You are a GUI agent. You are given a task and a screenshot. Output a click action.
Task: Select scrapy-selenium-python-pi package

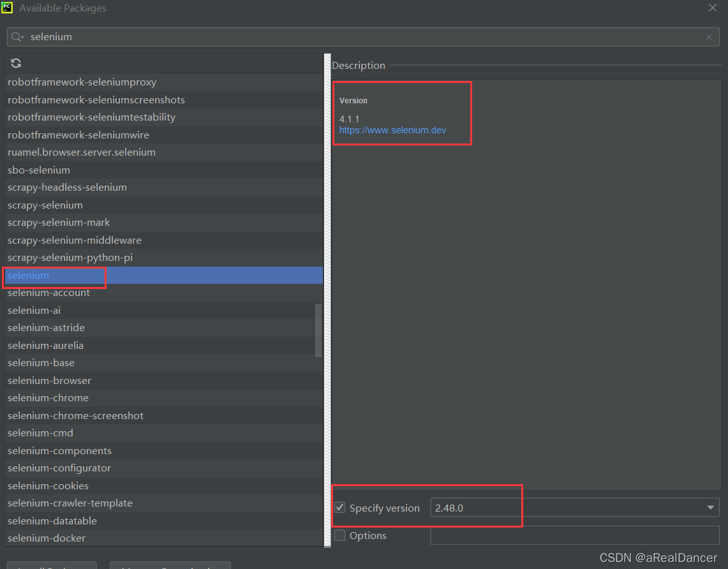164,258
